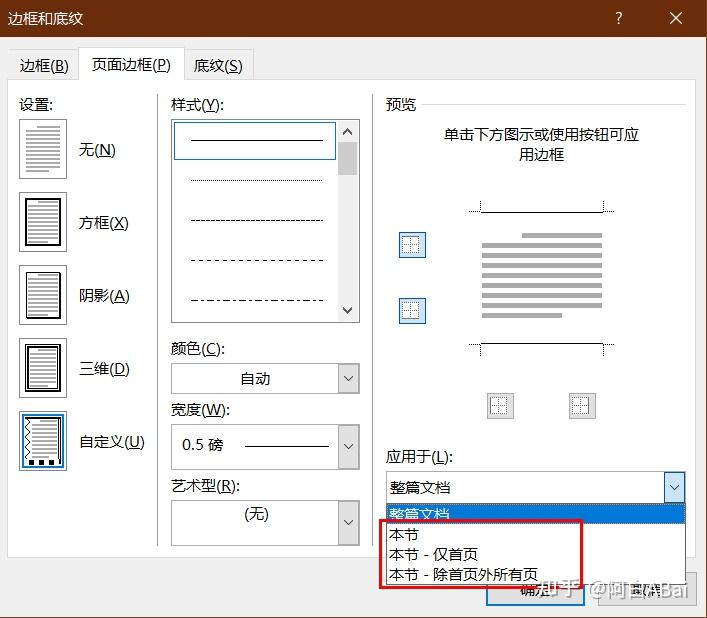This screenshot has height=618, width=707.
Task: Switch to the 边框(B) tab
Action: tap(44, 65)
